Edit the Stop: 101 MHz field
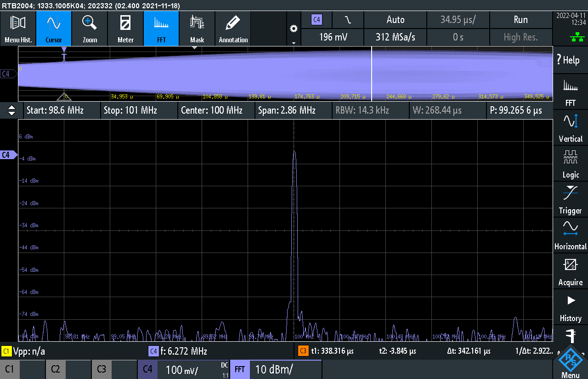The width and height of the screenshot is (588, 379). (x=138, y=110)
